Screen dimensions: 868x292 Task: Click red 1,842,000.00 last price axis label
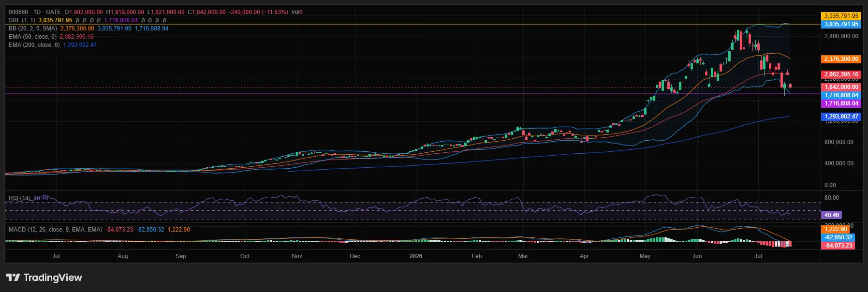tap(841, 87)
